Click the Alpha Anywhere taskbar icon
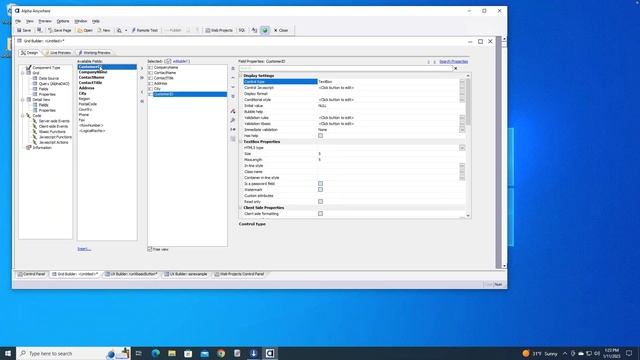Screen dimensions: 640x360 pos(270,353)
